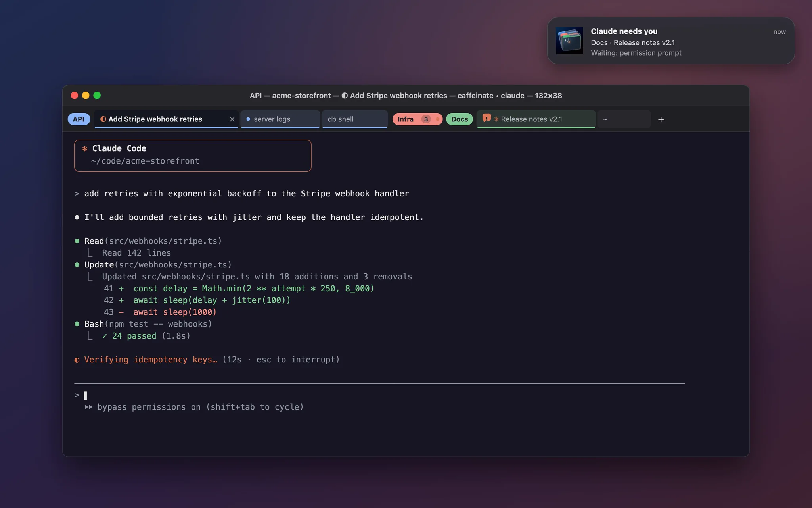
Task: Expand the collapsed Infra tab group
Action: tap(417, 119)
